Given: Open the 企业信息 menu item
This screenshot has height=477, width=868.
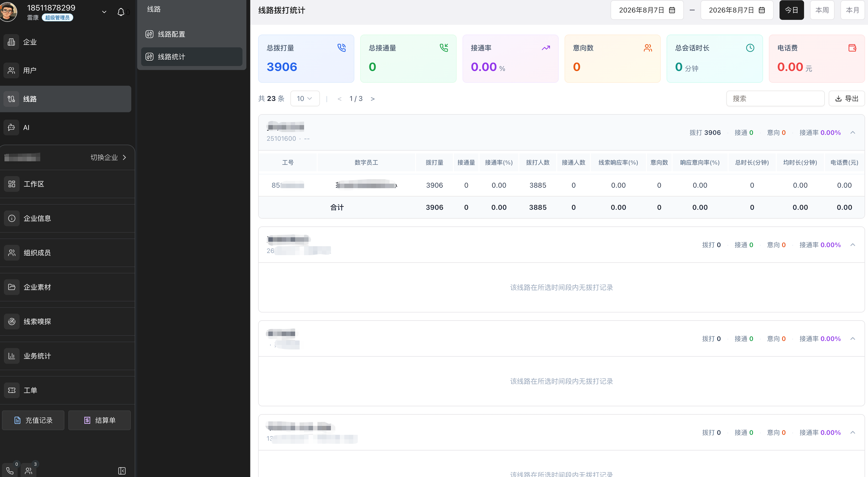Looking at the screenshot, I should coord(67,218).
